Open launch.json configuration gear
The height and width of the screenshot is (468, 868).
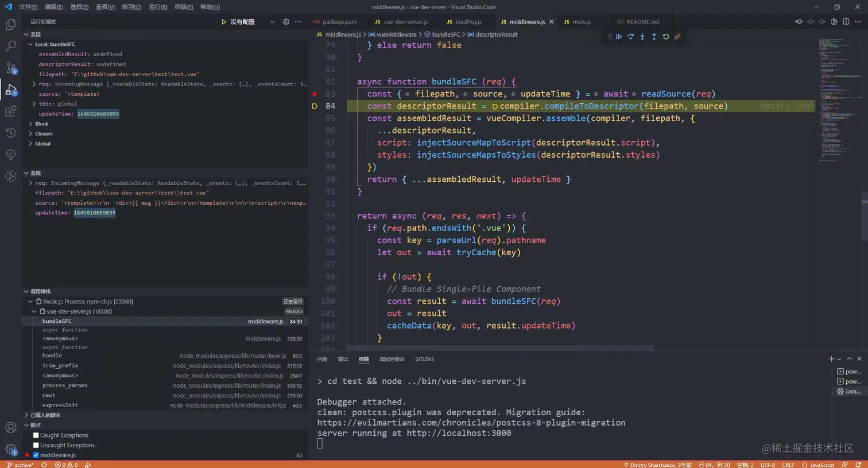(286, 22)
